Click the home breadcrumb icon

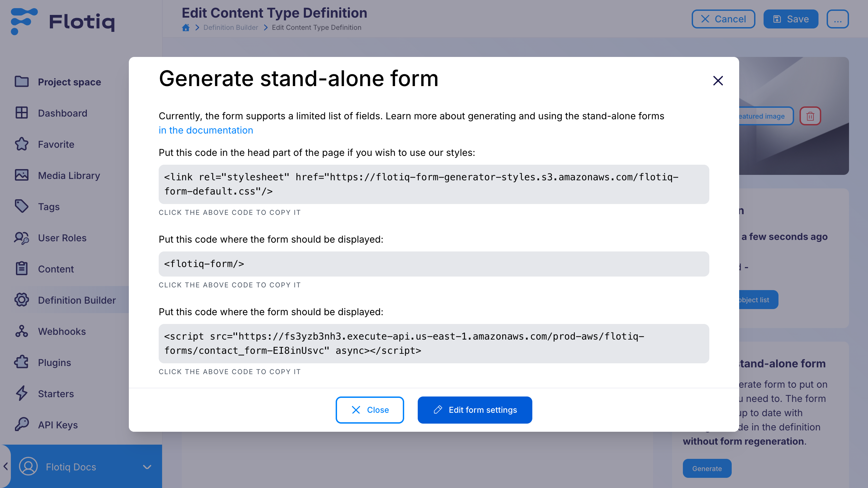[186, 27]
